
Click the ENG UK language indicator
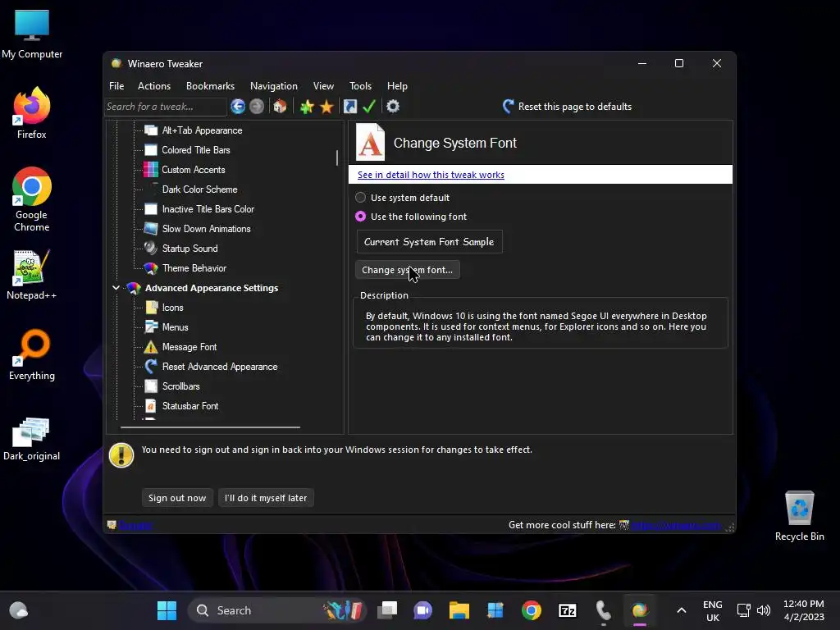click(x=713, y=610)
